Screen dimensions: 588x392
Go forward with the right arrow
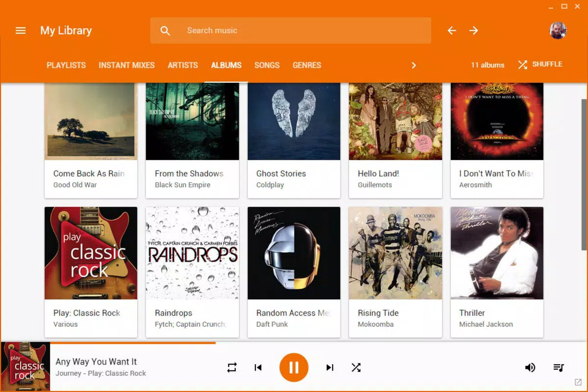pyautogui.click(x=473, y=30)
